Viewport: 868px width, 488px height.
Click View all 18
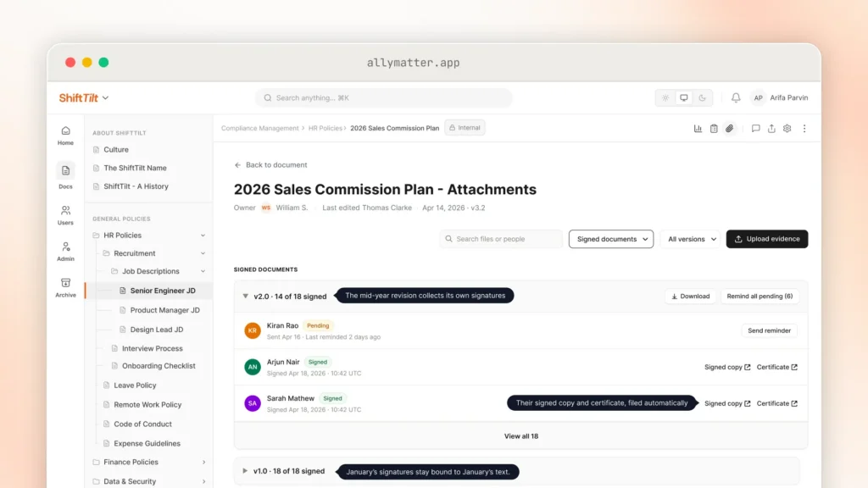[521, 436]
